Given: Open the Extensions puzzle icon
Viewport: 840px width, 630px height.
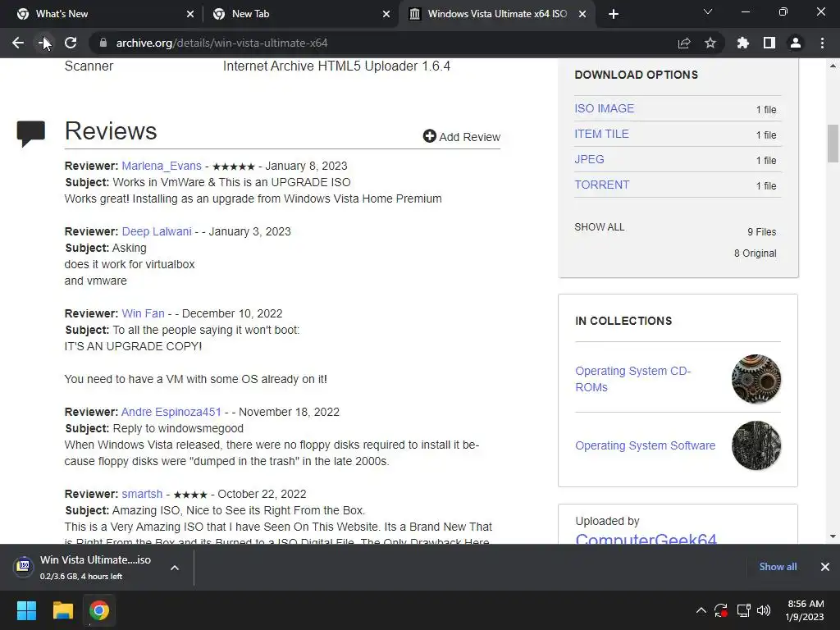Looking at the screenshot, I should (x=743, y=43).
